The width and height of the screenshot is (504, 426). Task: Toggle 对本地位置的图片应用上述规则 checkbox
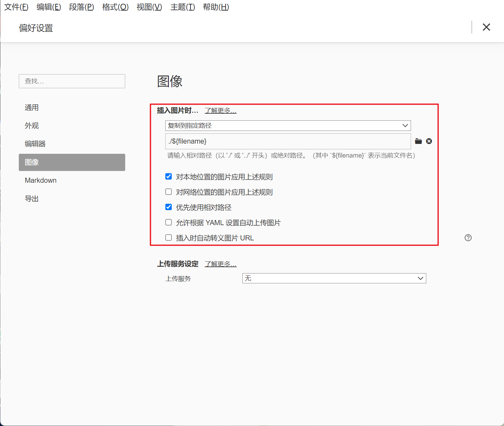click(169, 176)
